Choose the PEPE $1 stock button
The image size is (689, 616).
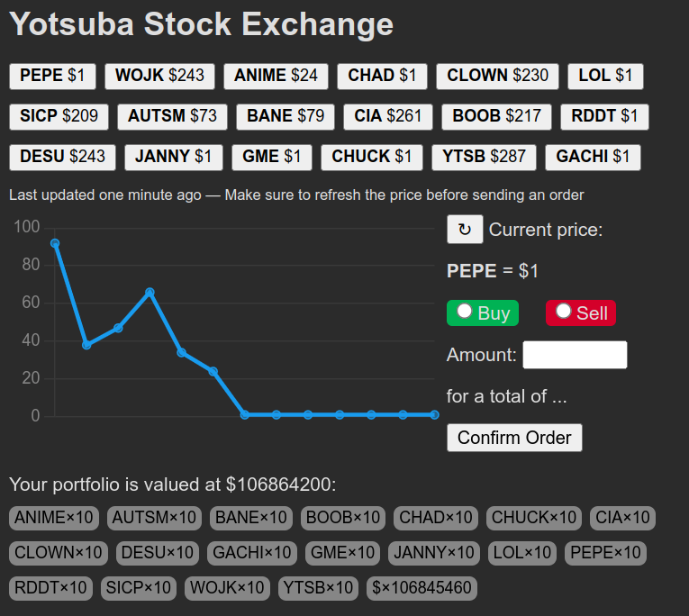(x=52, y=76)
